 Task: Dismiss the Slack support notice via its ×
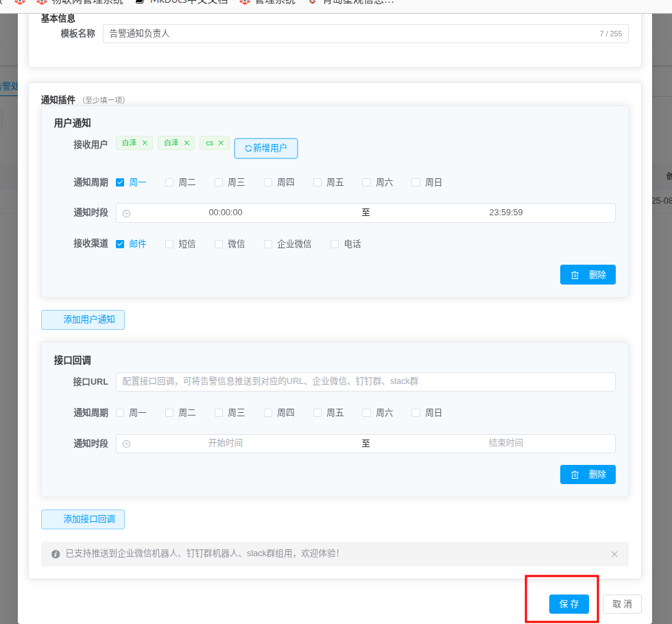coord(614,554)
